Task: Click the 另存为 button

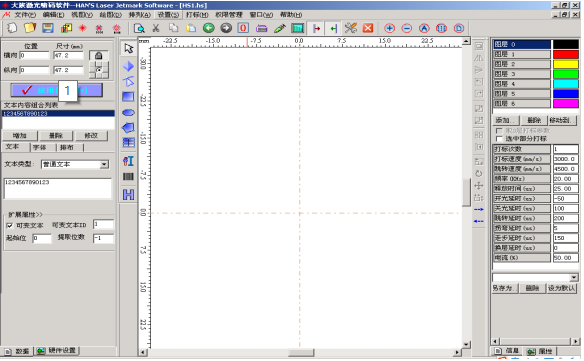Action: coord(505,288)
